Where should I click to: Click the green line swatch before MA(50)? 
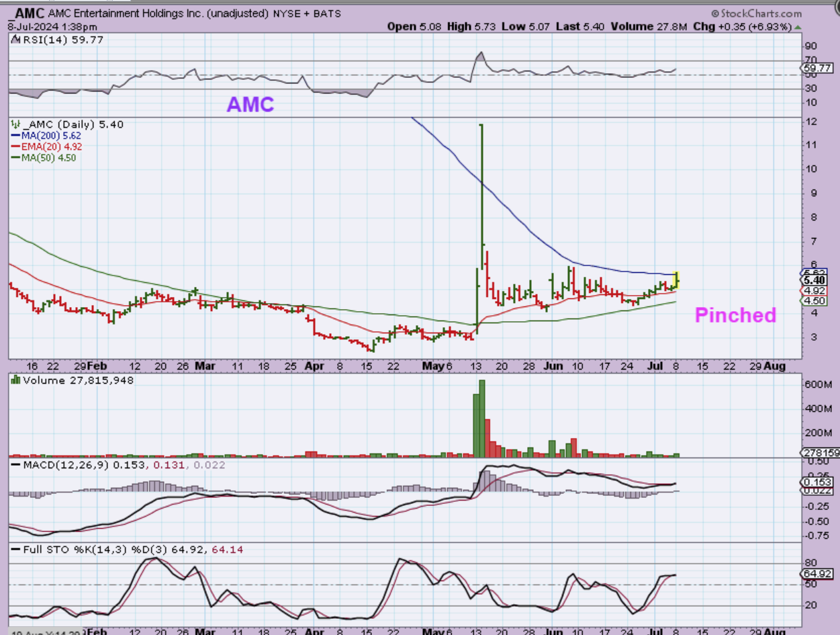(x=16, y=157)
